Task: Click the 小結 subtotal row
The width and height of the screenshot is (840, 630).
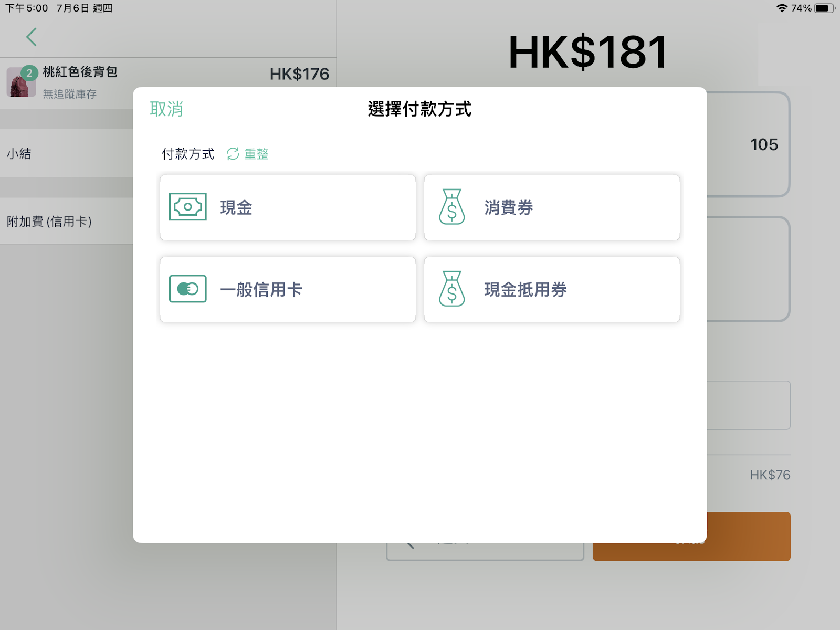Action: click(67, 153)
